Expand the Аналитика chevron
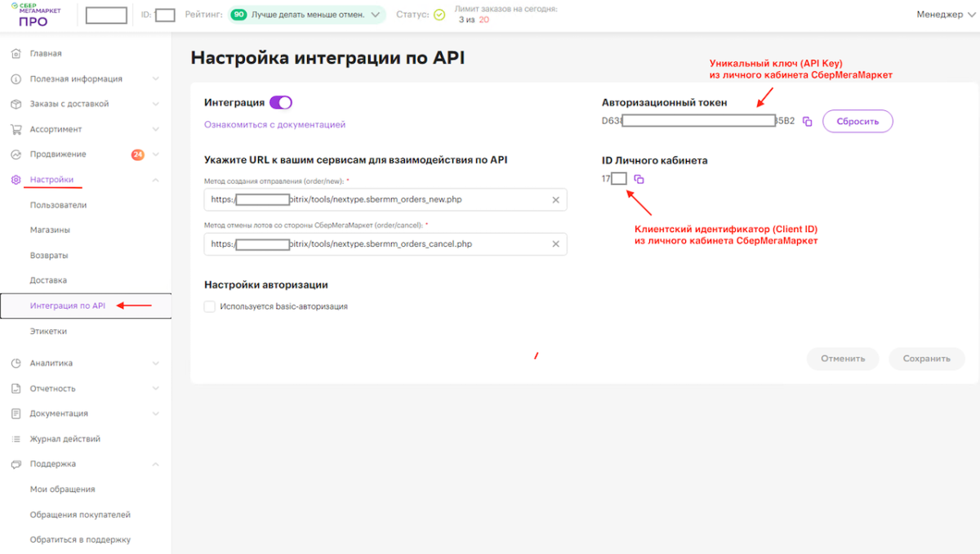 coord(156,364)
